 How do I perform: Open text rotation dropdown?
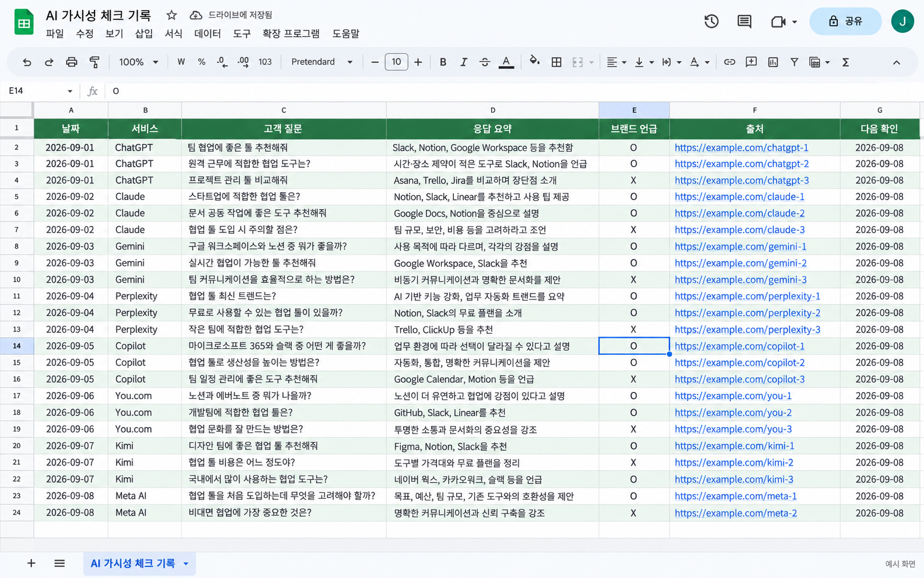point(699,62)
